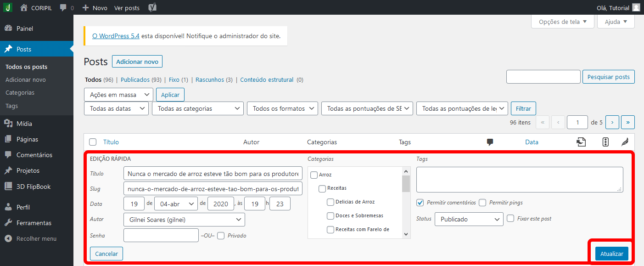Open the Autor dropdown Gilnei Soares

pyautogui.click(x=184, y=220)
